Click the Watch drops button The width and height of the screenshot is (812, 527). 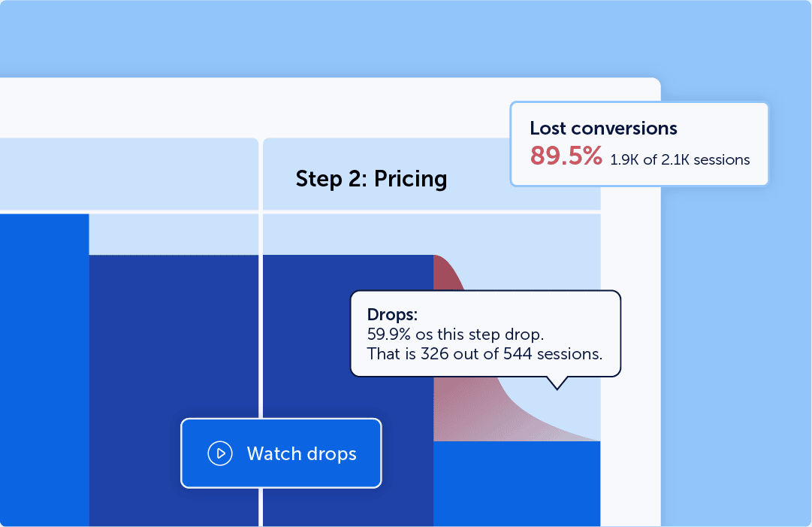[x=281, y=453]
